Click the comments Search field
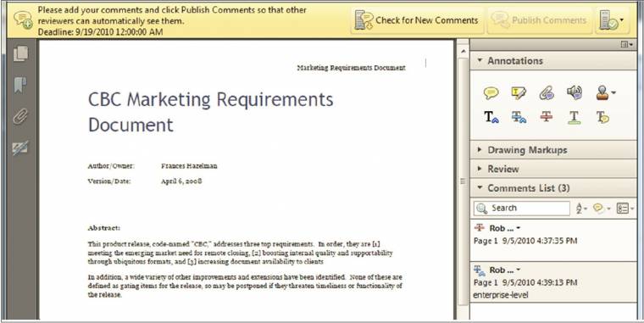Image resolution: width=644 pixels, height=323 pixels. point(522,208)
